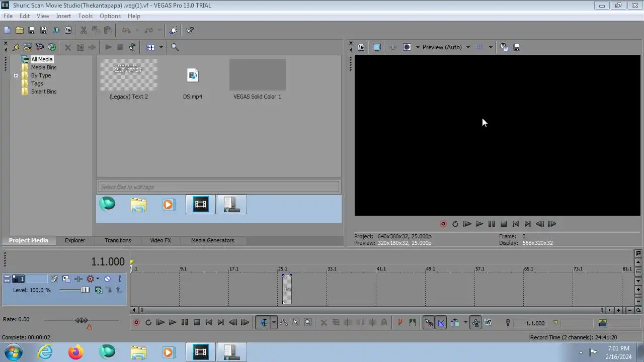Click the Extract Audio from CD icon
This screenshot has width=644, height=362.
click(51, 47)
